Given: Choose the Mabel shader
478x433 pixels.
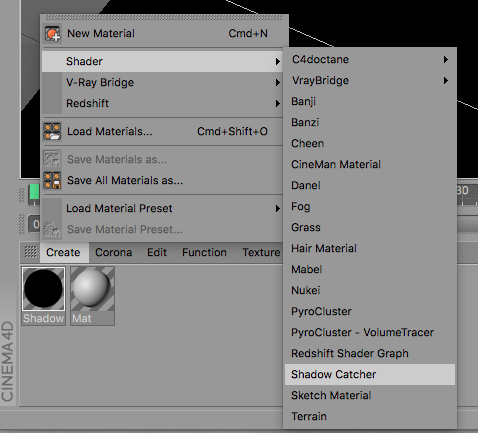Looking at the screenshot, I should [370, 269].
